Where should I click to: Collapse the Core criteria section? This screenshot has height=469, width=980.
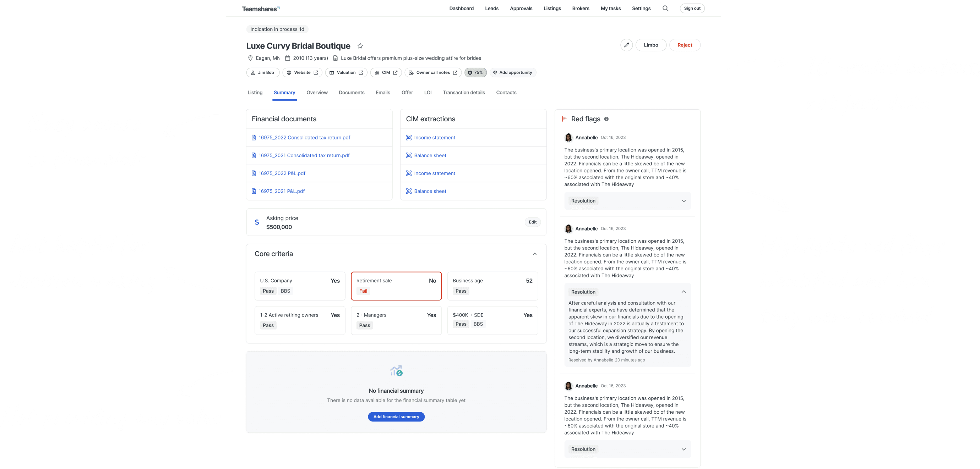[534, 254]
